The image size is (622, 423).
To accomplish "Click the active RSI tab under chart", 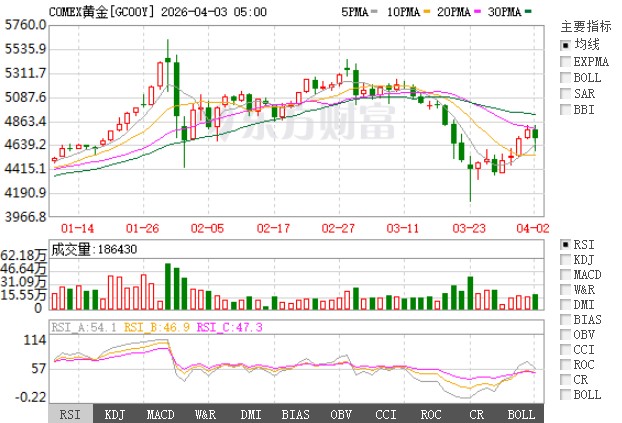I will (70, 413).
